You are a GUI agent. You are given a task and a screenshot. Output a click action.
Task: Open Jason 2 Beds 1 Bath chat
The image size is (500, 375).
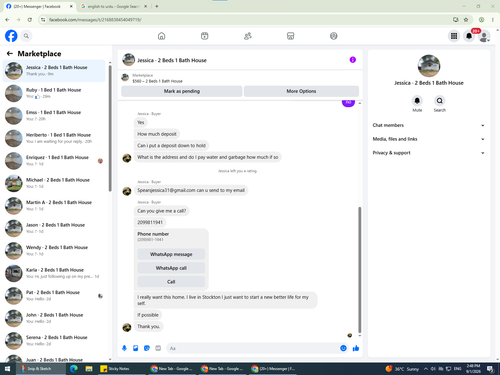pos(54,228)
